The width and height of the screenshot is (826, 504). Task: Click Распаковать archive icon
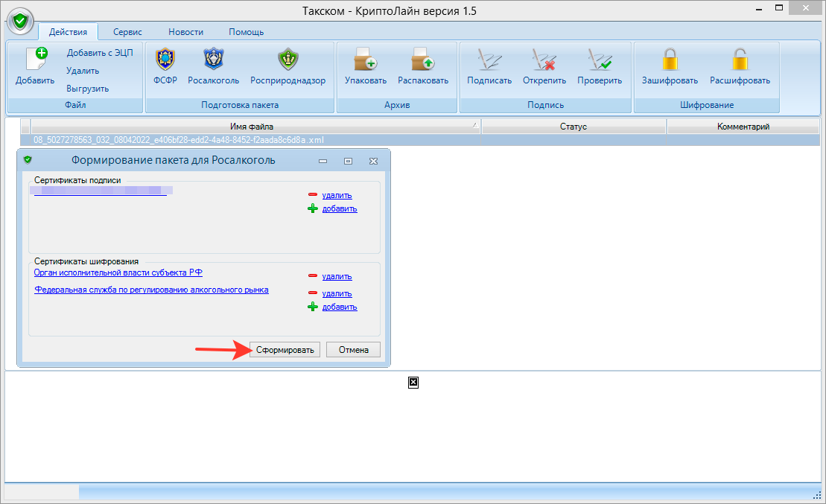coord(423,59)
